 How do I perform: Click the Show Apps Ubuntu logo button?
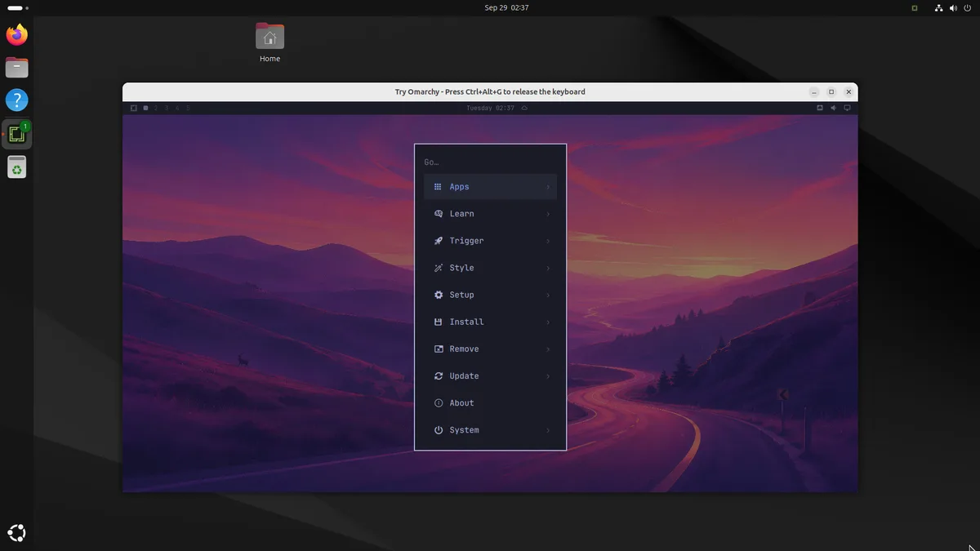[16, 533]
